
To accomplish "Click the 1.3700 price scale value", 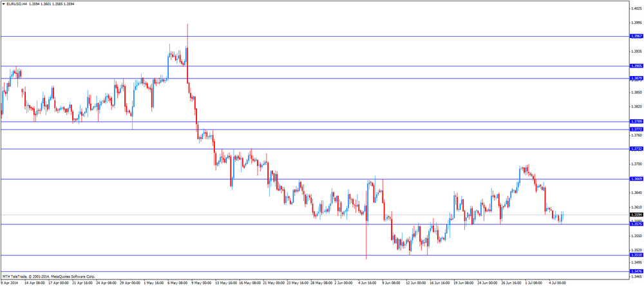I will click(x=636, y=164).
